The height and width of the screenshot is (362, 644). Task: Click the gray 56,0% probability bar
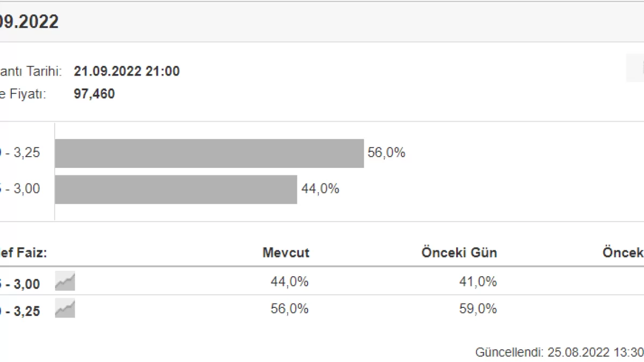pos(209,153)
